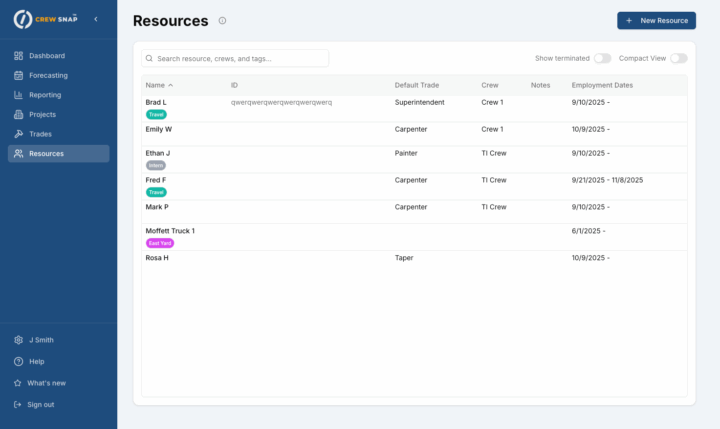The height and width of the screenshot is (429, 720).
Task: Toggle the Show terminated switch
Action: coord(602,59)
